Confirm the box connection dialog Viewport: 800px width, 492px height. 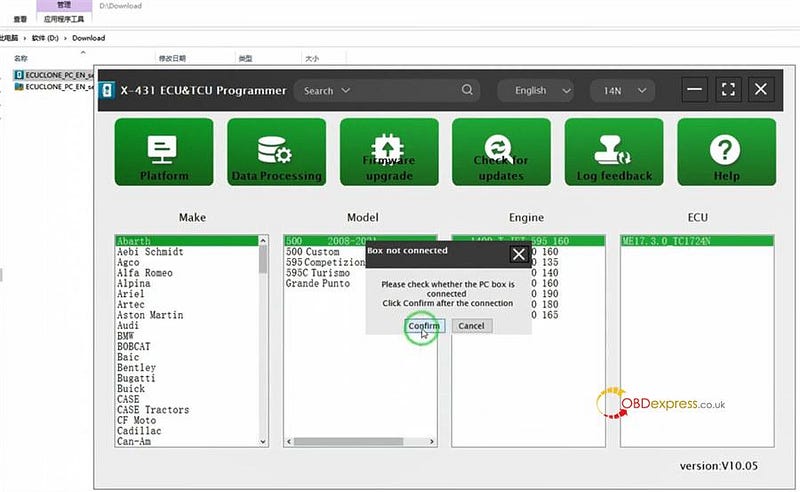[x=424, y=326]
